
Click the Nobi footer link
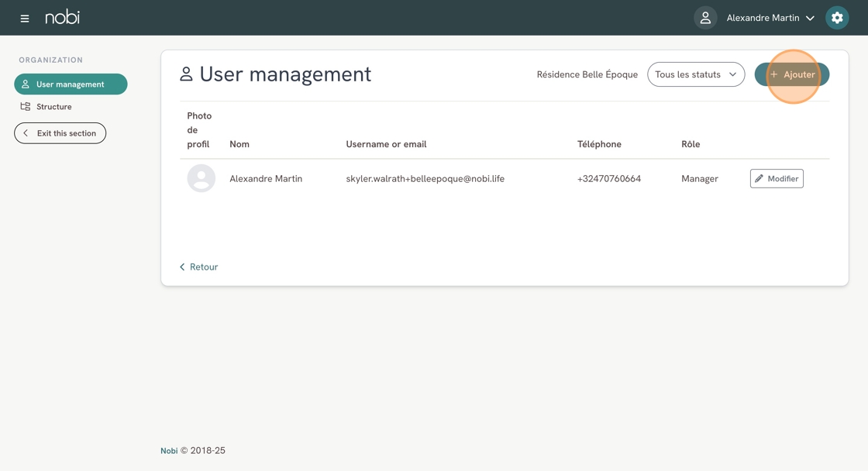[x=169, y=451]
